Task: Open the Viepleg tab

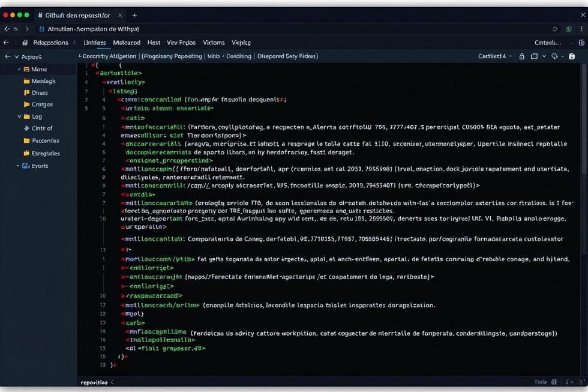Action: [x=241, y=43]
